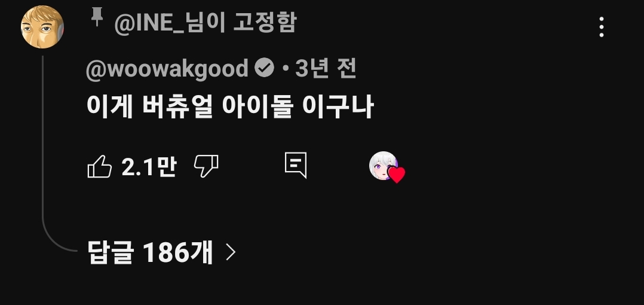Like the comment with thumbs-up icon

coord(100,166)
